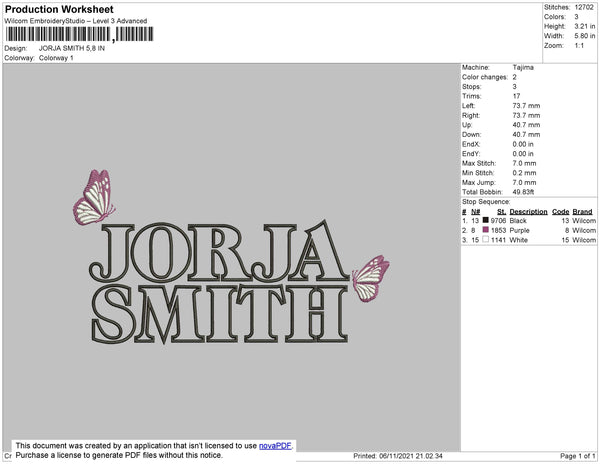600x464 pixels.
Task: Select the barcode under the worksheet title
Action: 80,34
